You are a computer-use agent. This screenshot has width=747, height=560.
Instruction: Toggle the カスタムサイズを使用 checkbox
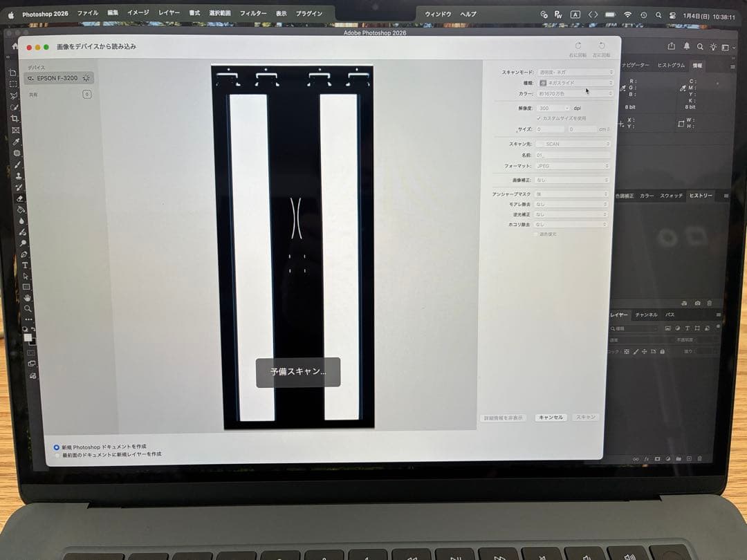pyautogui.click(x=539, y=118)
